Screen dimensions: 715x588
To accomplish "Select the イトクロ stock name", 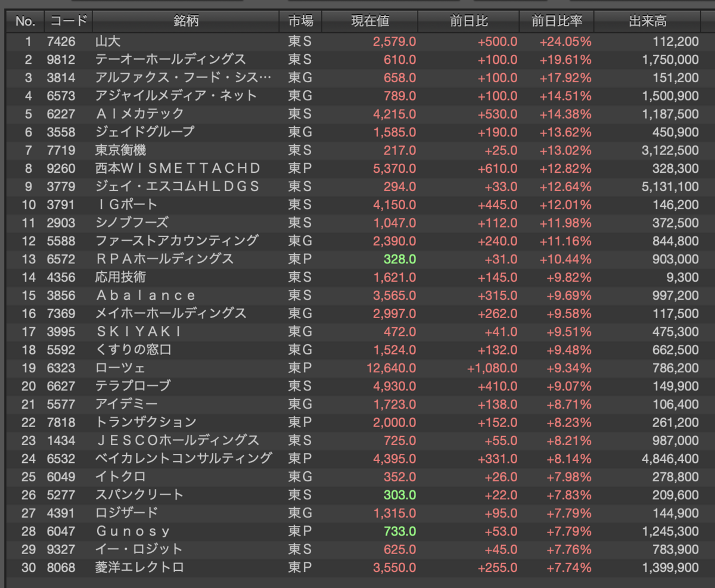I will [120, 476].
